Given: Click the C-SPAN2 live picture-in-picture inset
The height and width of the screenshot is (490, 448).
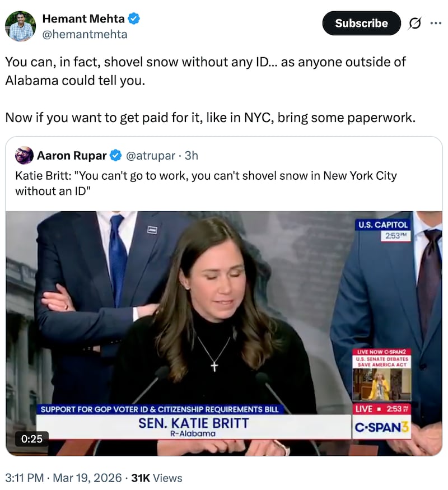Looking at the screenshot, I should (382, 375).
